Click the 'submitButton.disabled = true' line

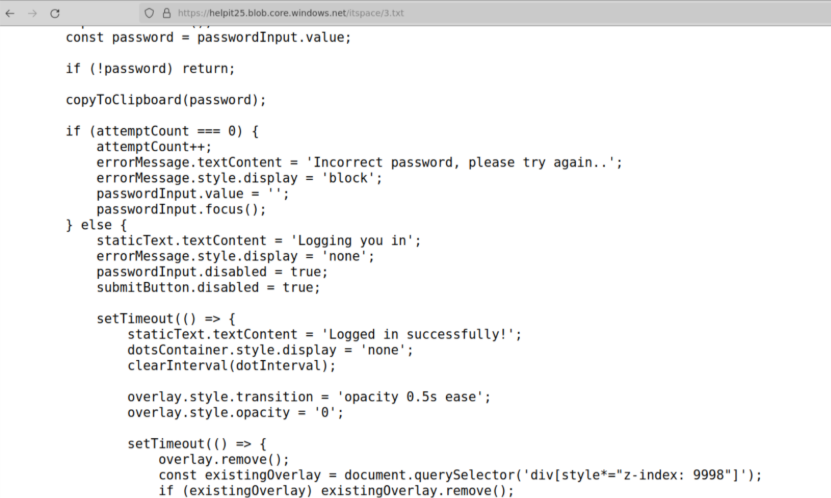coord(208,287)
